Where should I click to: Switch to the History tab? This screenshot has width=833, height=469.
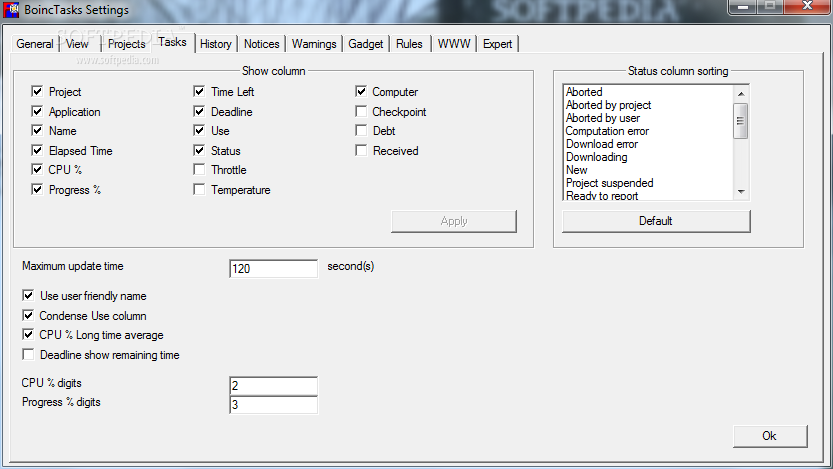pos(216,44)
